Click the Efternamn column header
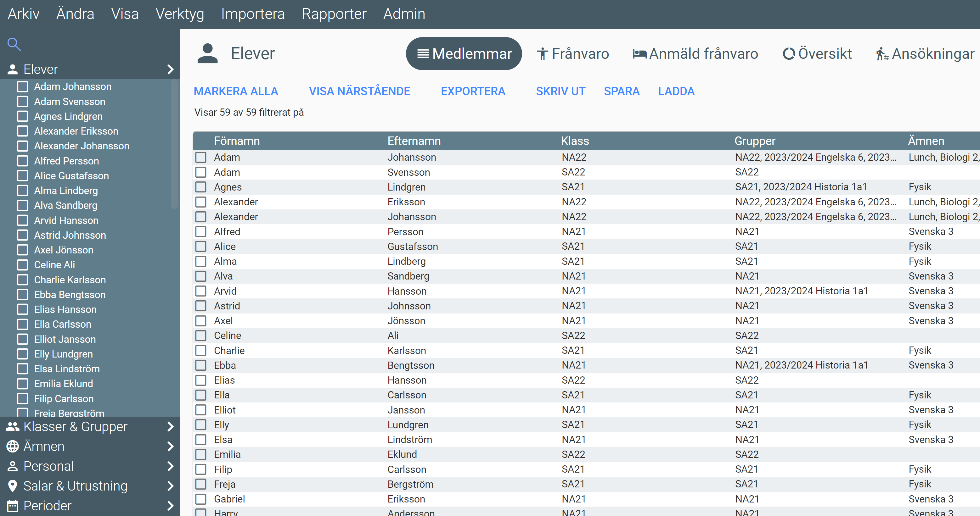The width and height of the screenshot is (980, 516). coord(414,141)
